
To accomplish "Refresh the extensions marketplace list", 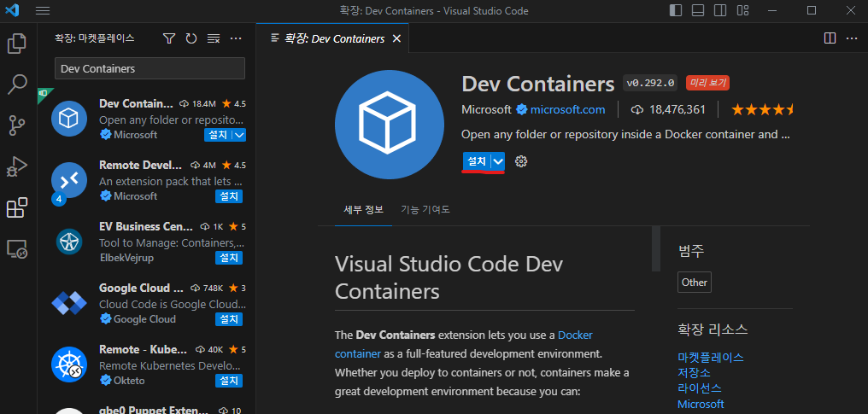I will tap(191, 38).
